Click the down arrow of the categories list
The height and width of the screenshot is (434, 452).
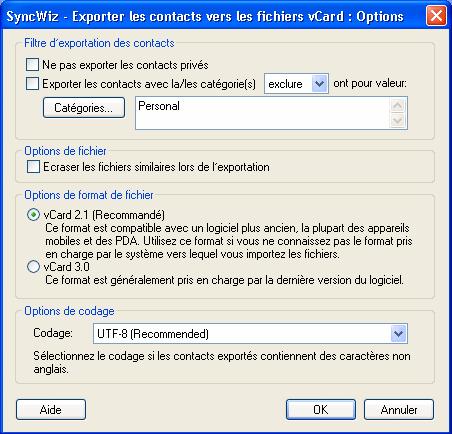(397, 120)
